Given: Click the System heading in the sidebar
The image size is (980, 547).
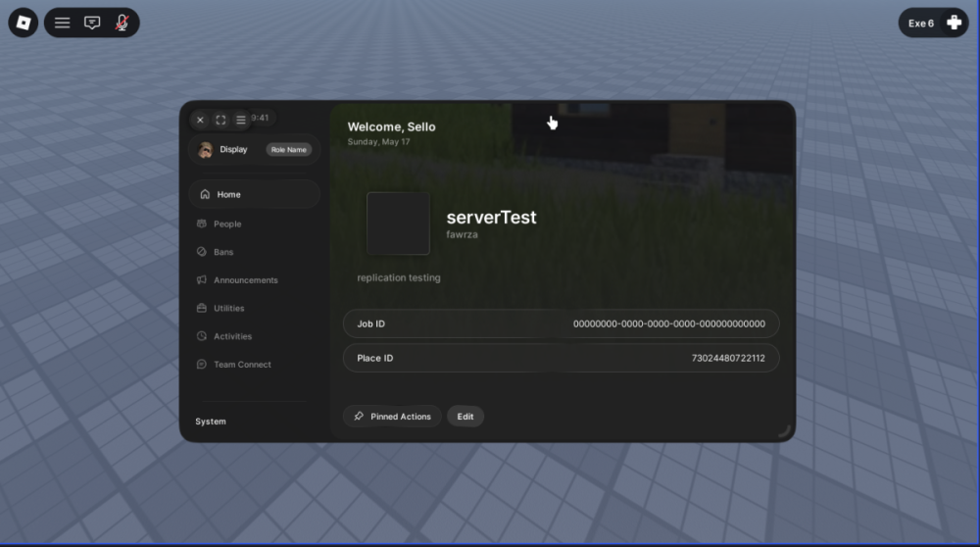Looking at the screenshot, I should tap(211, 422).
